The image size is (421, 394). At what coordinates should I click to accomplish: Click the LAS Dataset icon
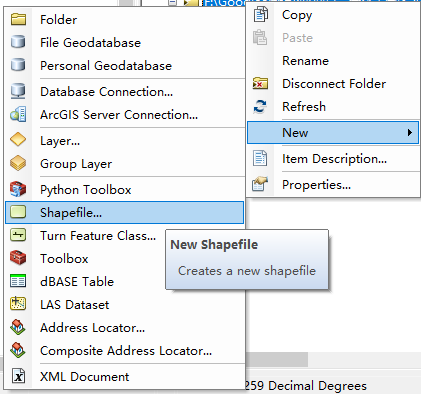(18, 304)
